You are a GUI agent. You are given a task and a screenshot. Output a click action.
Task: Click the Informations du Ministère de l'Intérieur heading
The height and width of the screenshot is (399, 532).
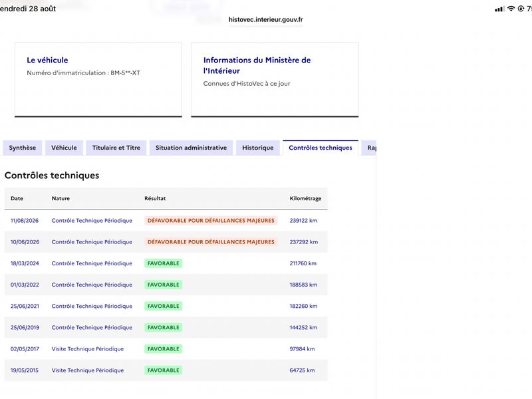257,65
